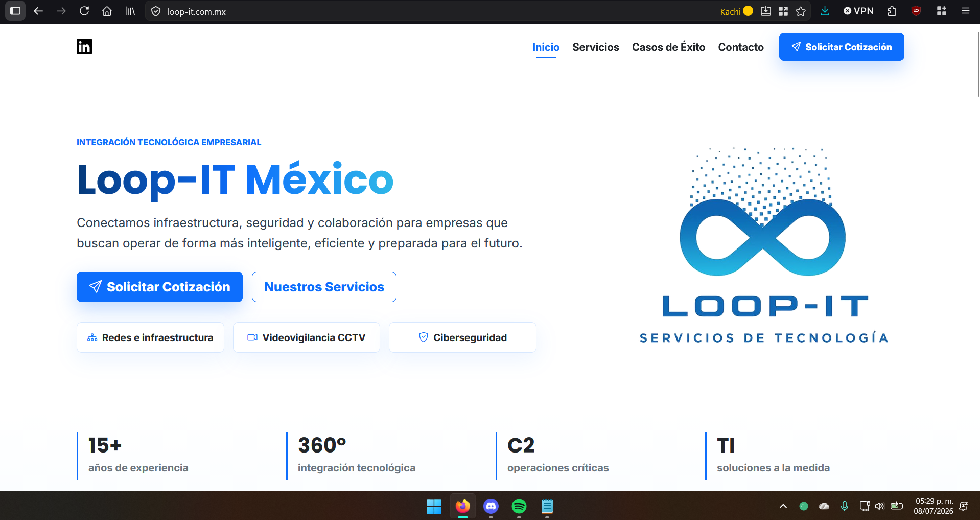Open the notifications bell icon in the taskbar

(x=964, y=506)
